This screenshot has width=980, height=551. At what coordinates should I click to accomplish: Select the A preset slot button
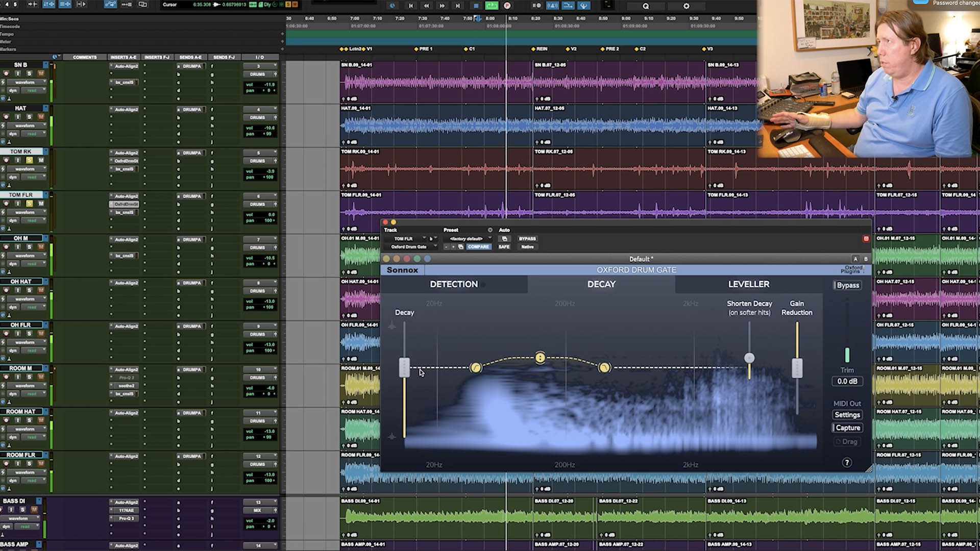pos(856,259)
